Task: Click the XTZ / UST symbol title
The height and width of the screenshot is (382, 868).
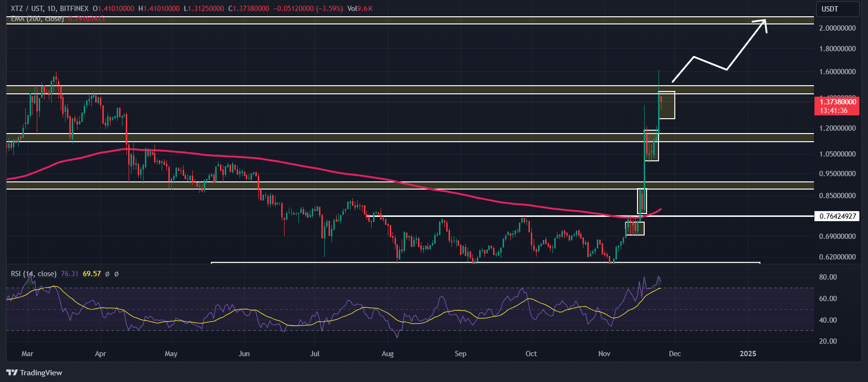Action: coord(51,9)
